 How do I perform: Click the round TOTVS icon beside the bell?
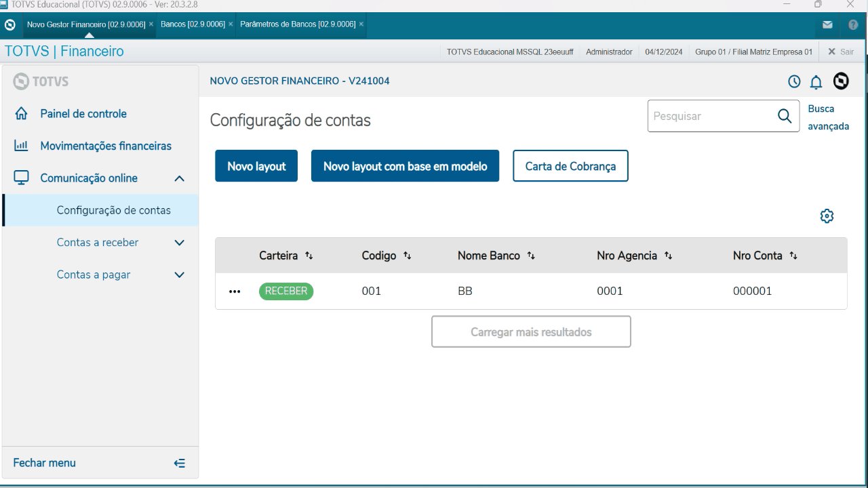click(x=841, y=81)
